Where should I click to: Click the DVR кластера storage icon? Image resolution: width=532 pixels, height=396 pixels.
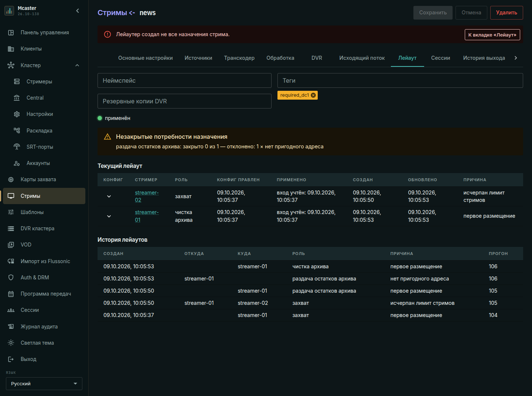[11, 228]
